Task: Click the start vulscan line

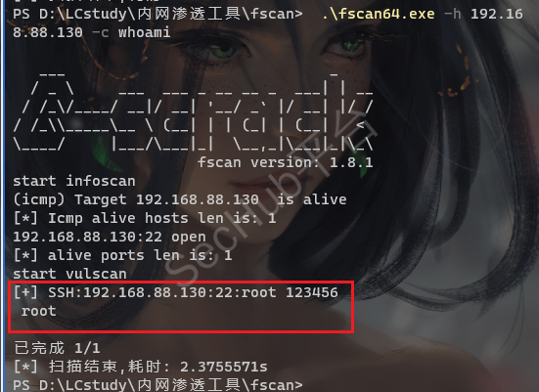Action: click(69, 274)
